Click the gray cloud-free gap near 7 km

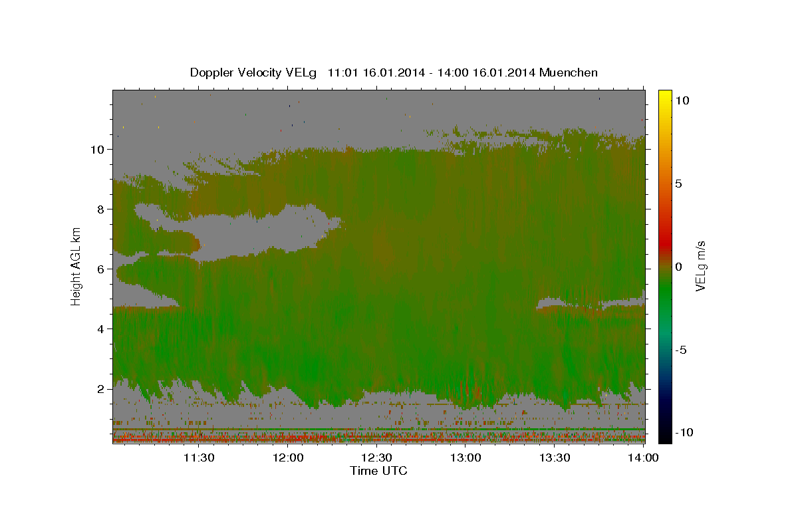coord(253,234)
